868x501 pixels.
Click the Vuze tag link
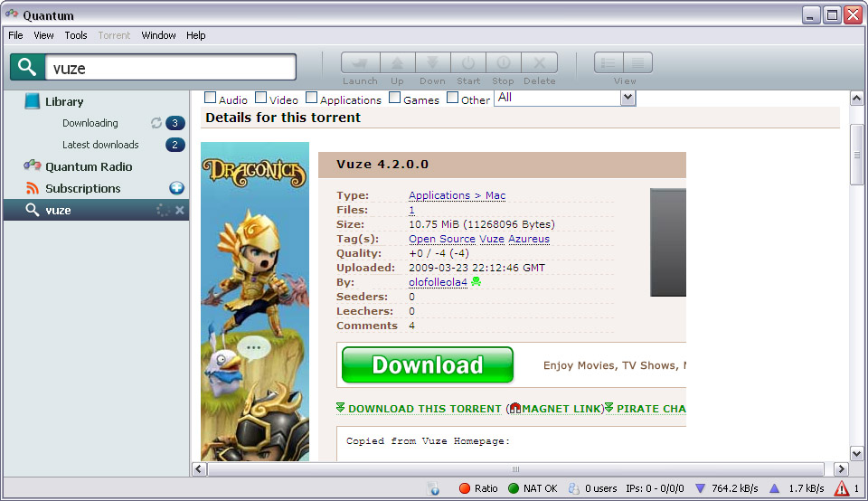pyautogui.click(x=492, y=239)
